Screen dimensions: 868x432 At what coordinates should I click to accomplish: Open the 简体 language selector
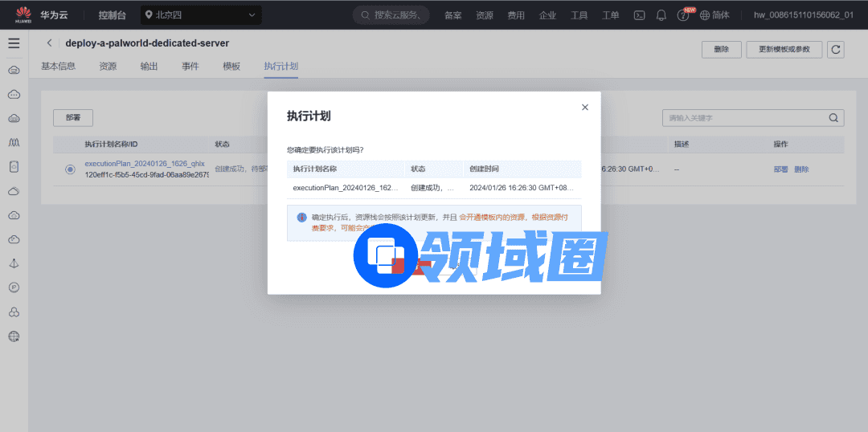[714, 15]
